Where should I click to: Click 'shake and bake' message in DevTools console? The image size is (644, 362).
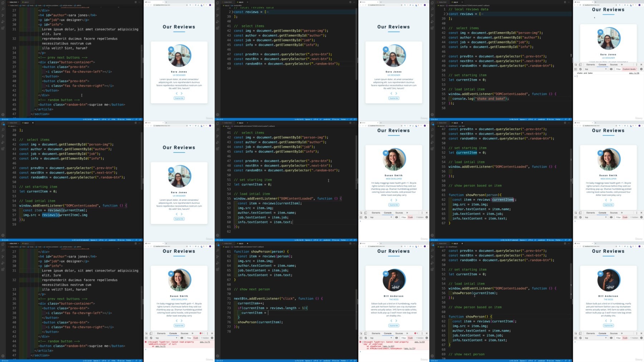pyautogui.click(x=585, y=73)
